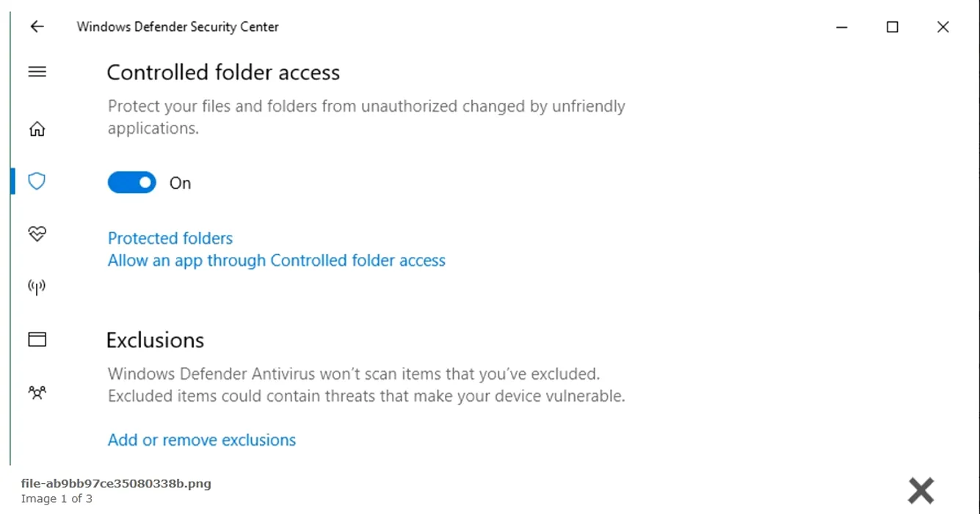This screenshot has height=514, width=980.
Task: Open the Home section in the sidebar
Action: point(37,129)
